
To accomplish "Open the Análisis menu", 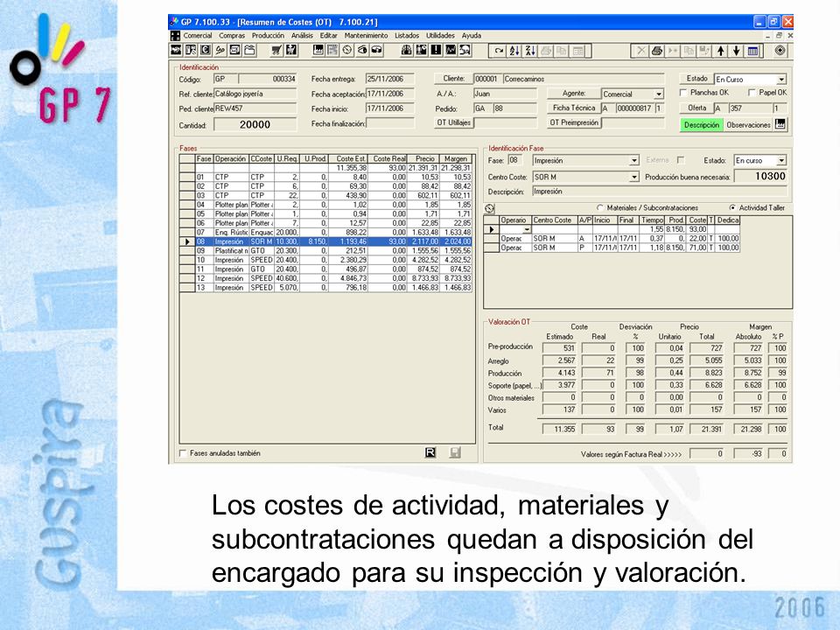I will (x=302, y=35).
